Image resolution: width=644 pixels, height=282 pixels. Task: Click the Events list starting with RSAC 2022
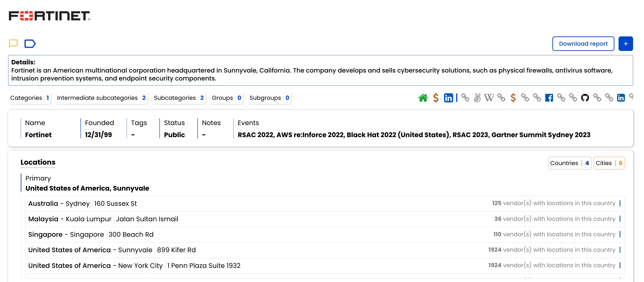pyautogui.click(x=414, y=135)
